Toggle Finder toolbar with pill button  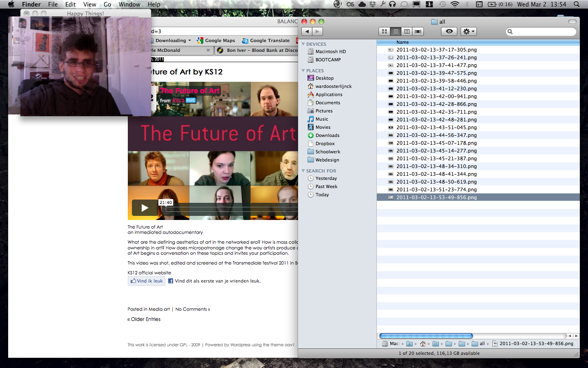[x=572, y=22]
